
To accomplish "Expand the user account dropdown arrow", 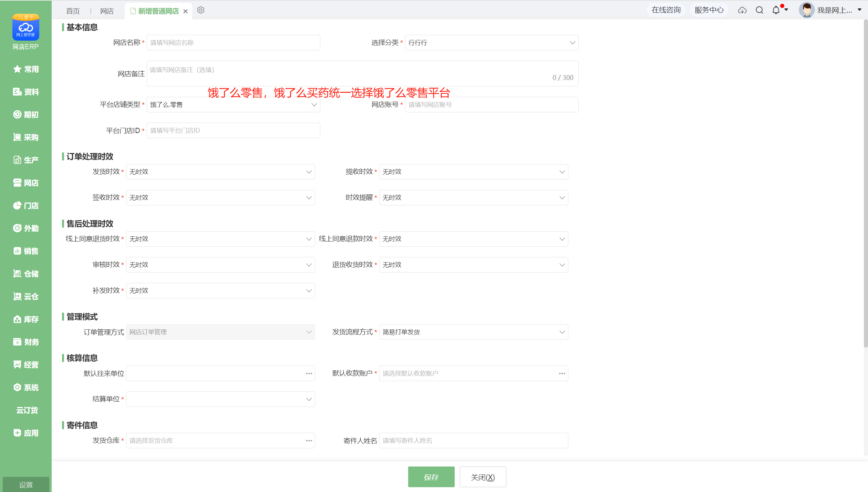I will 860,10.
